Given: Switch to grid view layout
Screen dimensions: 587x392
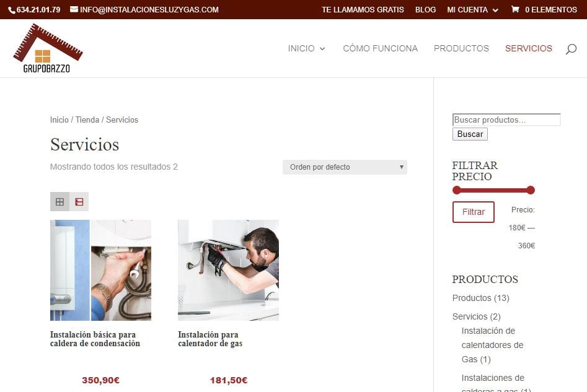Looking at the screenshot, I should (x=60, y=202).
